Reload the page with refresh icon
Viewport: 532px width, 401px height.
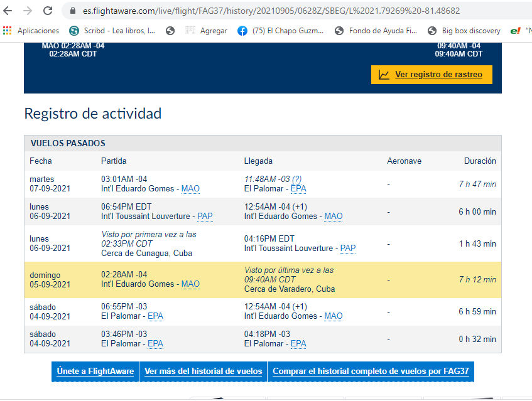pos(48,11)
